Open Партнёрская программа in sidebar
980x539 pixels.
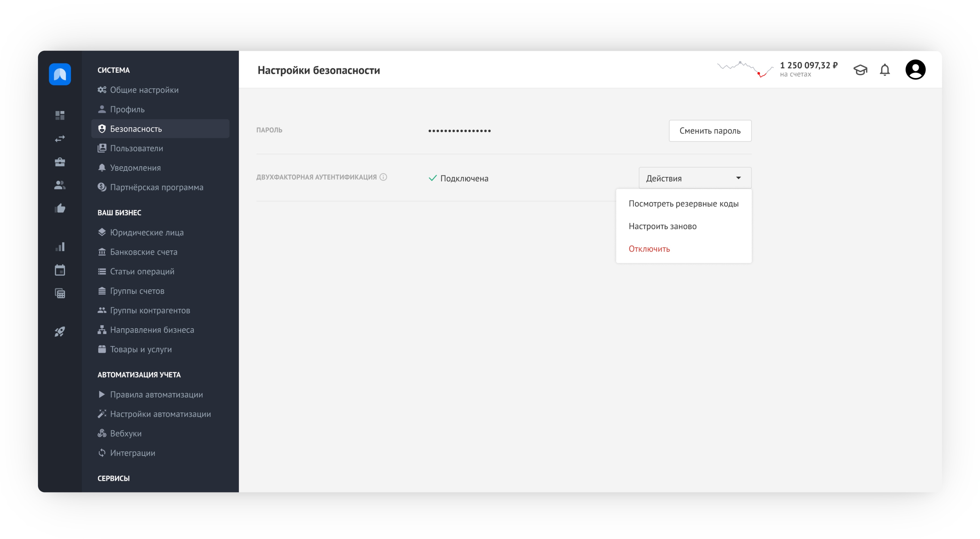click(x=160, y=187)
